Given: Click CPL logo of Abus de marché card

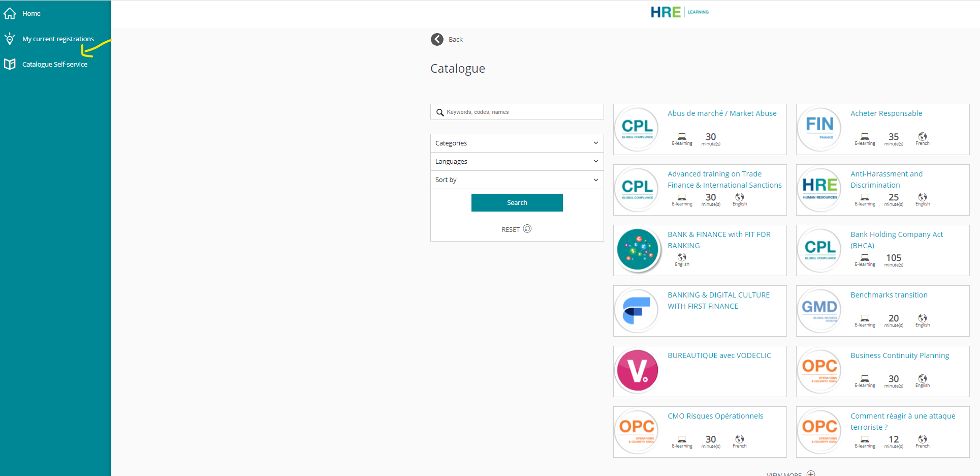Looking at the screenshot, I should (x=637, y=129).
